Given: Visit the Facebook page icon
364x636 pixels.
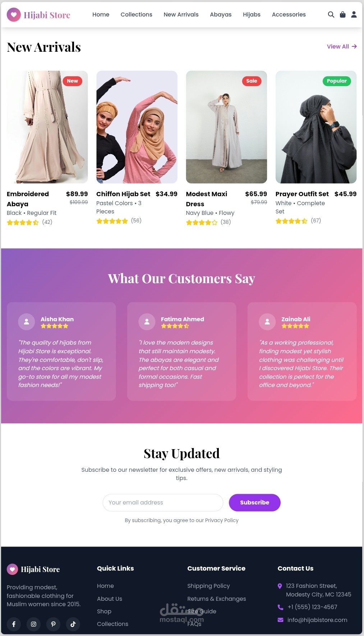Looking at the screenshot, I should click(x=14, y=624).
